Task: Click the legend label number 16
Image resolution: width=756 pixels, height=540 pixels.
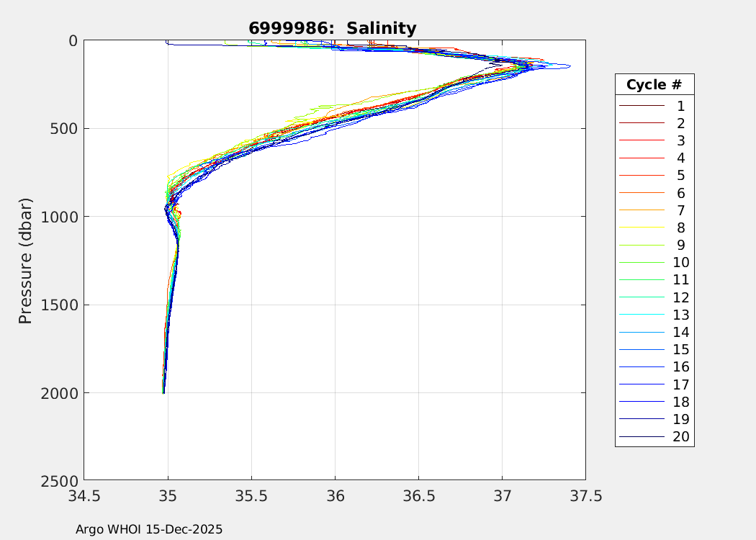Action: 680,367
